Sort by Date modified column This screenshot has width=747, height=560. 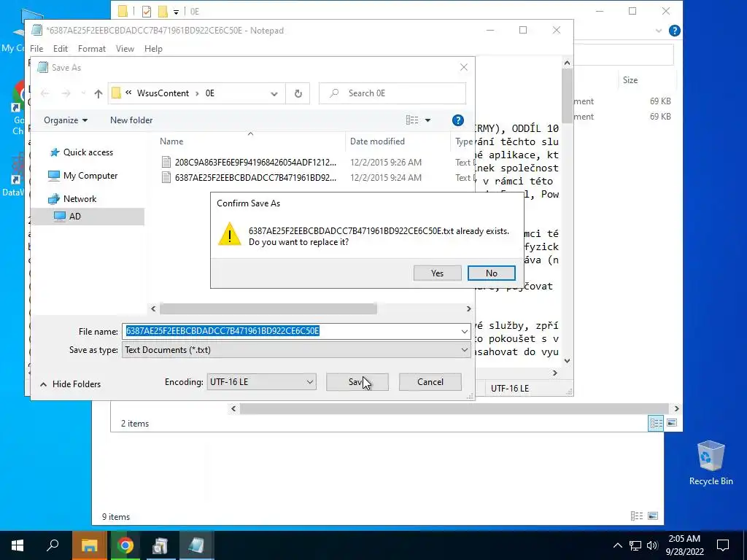point(377,141)
